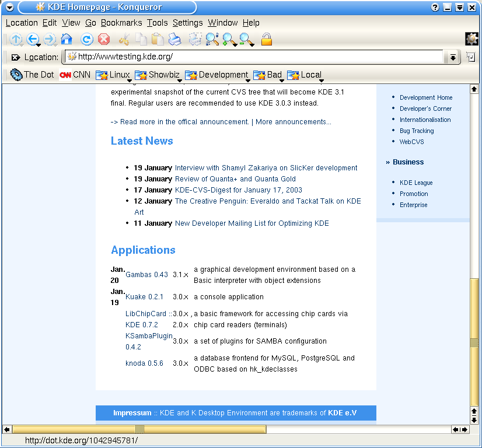Click the Impressum footer link
Screen dimensions: 482x448
[132, 412]
